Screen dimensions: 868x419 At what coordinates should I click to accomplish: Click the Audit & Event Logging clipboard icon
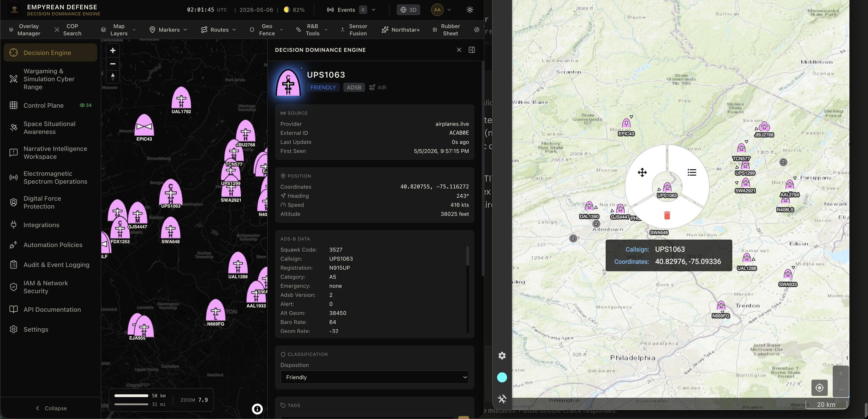pyautogui.click(x=14, y=265)
